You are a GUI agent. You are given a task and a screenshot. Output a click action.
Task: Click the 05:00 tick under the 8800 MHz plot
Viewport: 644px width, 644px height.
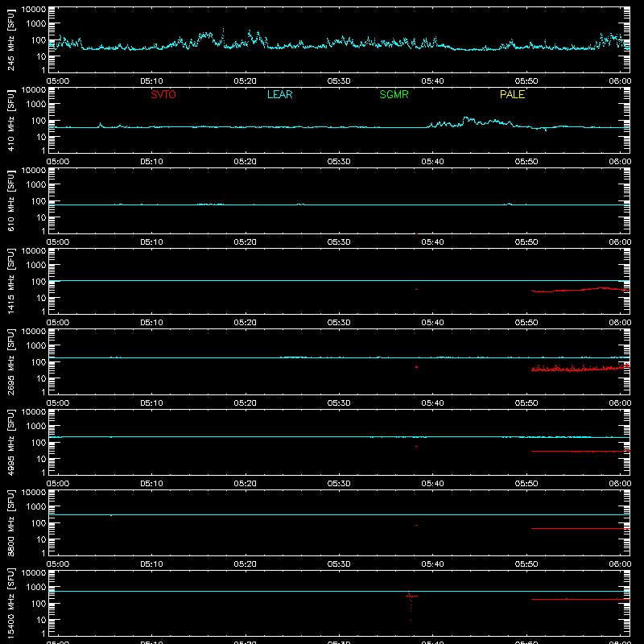(x=58, y=564)
